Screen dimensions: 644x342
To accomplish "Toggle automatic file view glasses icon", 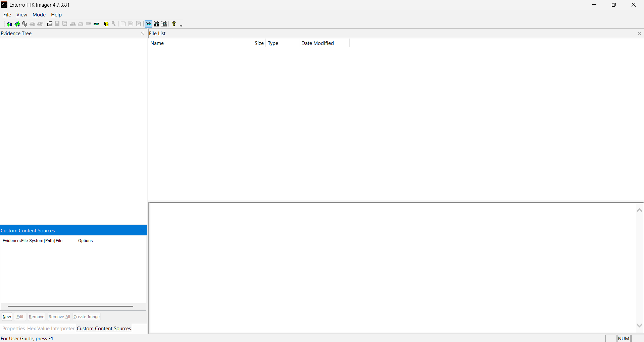I will [148, 24].
